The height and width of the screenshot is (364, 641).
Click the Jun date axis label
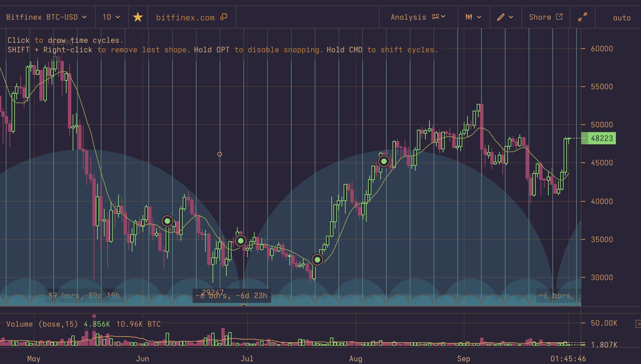pos(142,359)
